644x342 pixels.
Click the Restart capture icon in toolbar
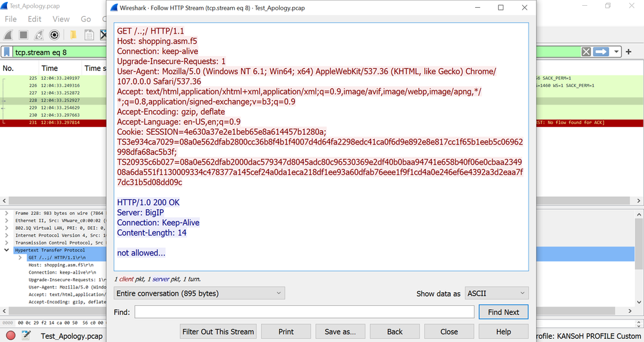(39, 35)
